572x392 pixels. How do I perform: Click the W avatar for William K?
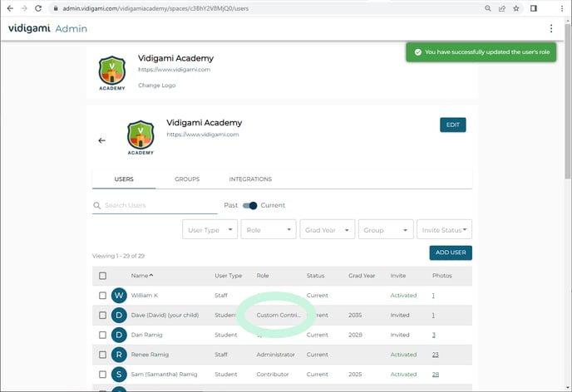coord(119,296)
